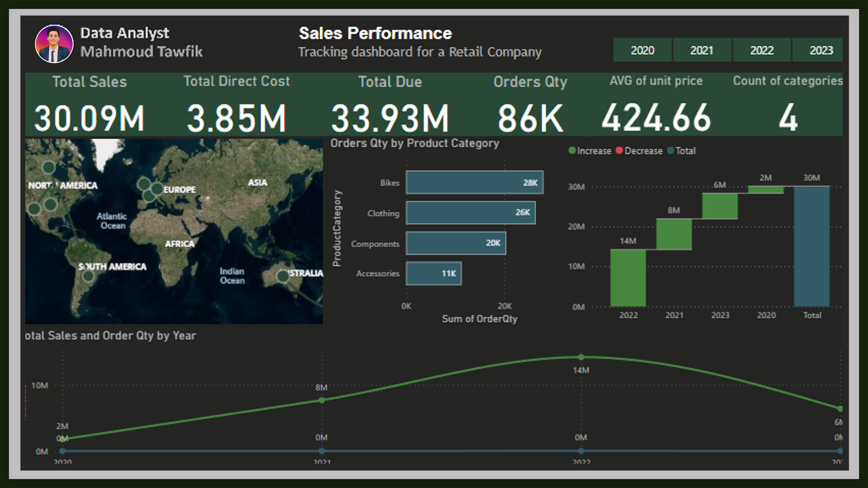Select the 2023 year slicer button

tap(818, 50)
